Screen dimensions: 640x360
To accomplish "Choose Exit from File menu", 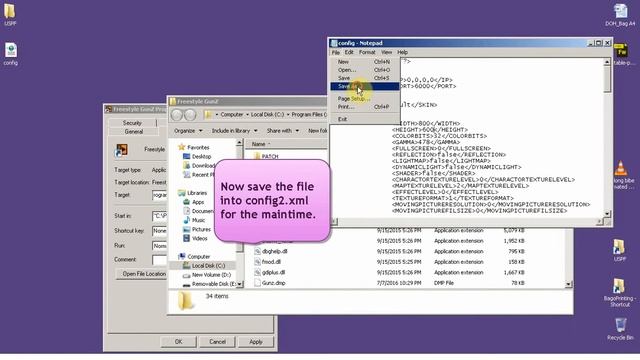I will (364, 119).
